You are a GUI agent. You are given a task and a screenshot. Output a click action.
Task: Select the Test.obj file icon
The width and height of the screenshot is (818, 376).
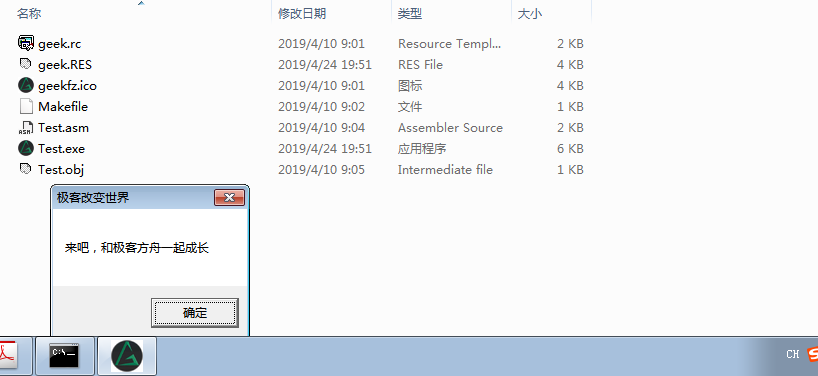(x=26, y=169)
